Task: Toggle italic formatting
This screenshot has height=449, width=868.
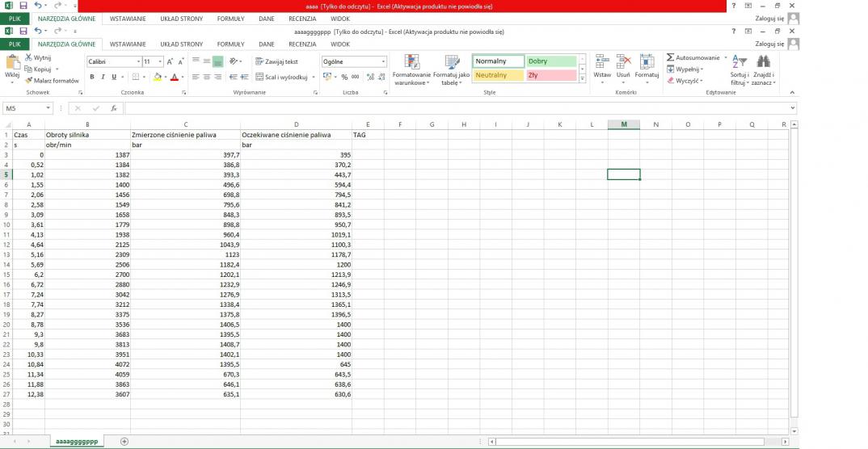Action: point(103,77)
